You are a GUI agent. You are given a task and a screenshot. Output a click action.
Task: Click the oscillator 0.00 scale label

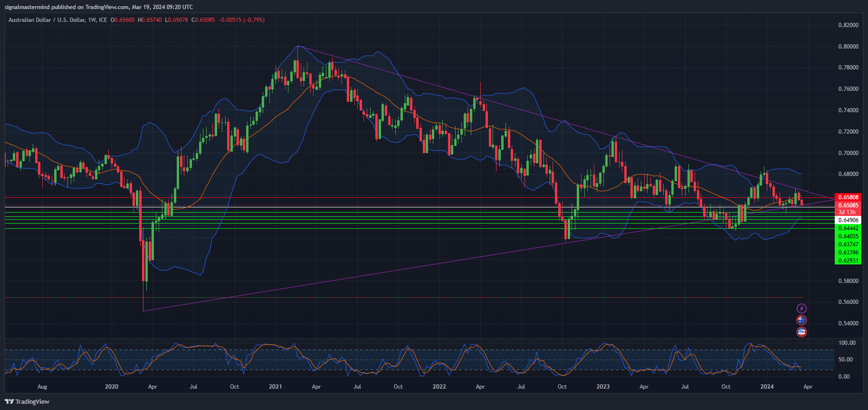point(844,377)
